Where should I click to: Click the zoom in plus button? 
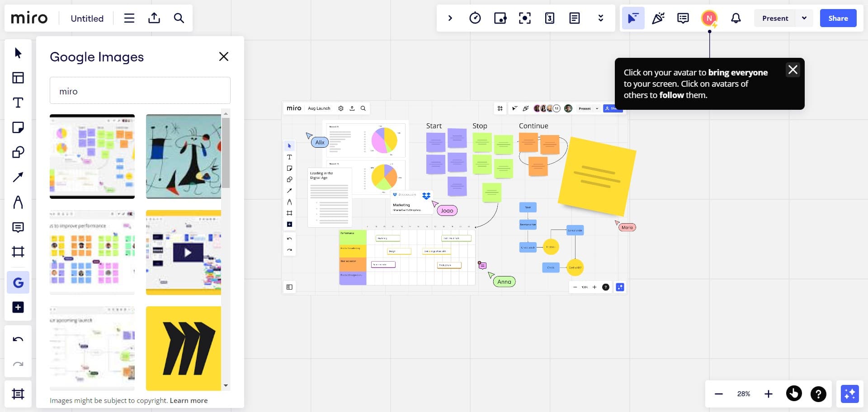(x=768, y=394)
